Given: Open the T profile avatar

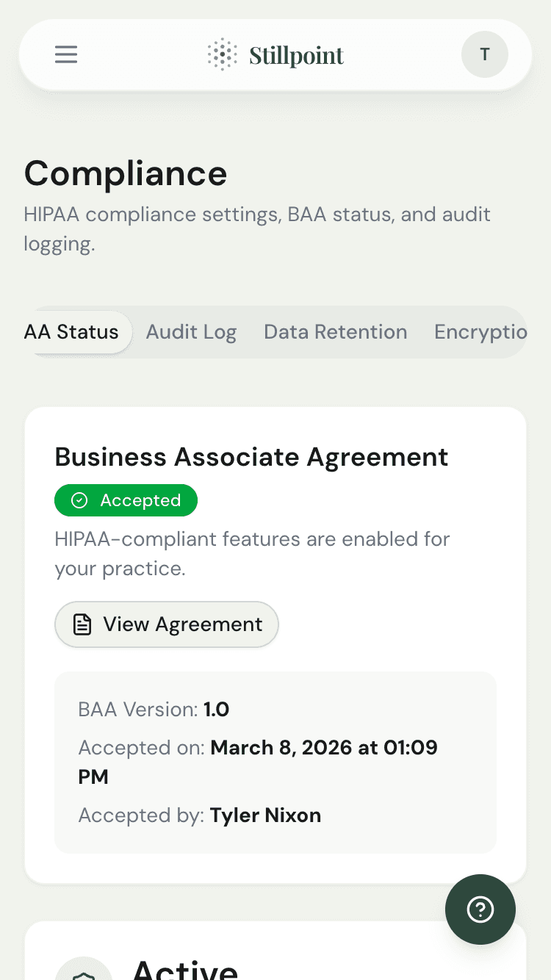Looking at the screenshot, I should pyautogui.click(x=484, y=54).
